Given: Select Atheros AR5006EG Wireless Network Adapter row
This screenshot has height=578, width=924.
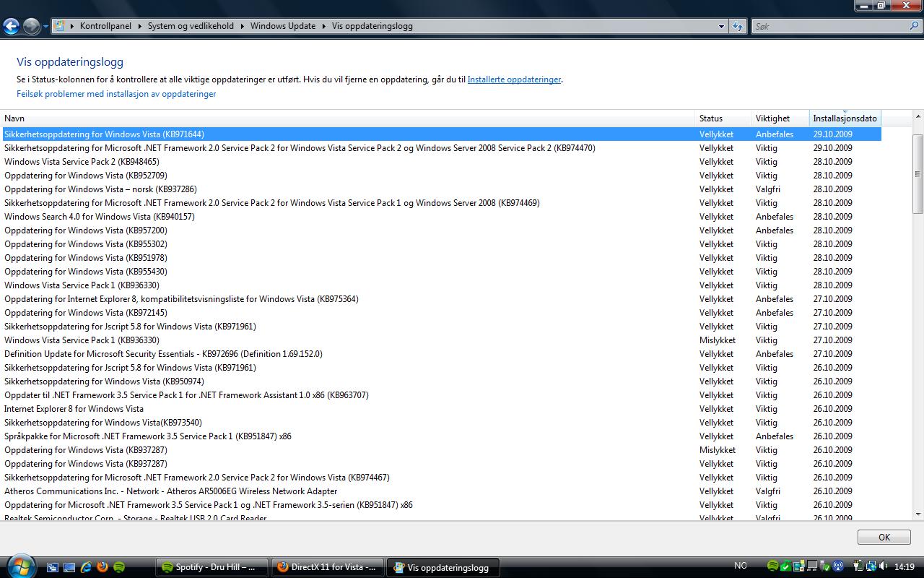Looking at the screenshot, I should coord(442,491).
